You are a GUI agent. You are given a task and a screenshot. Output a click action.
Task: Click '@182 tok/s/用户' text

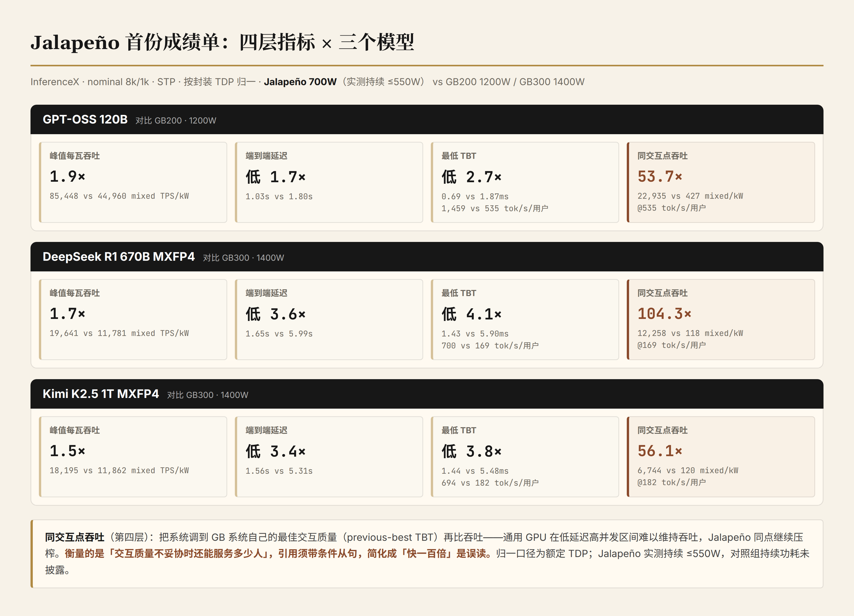point(671,482)
